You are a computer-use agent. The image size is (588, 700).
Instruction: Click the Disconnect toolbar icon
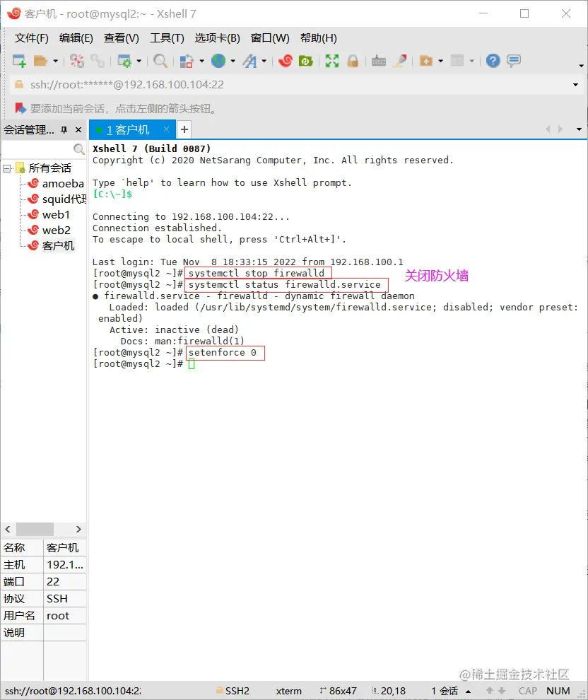click(77, 61)
